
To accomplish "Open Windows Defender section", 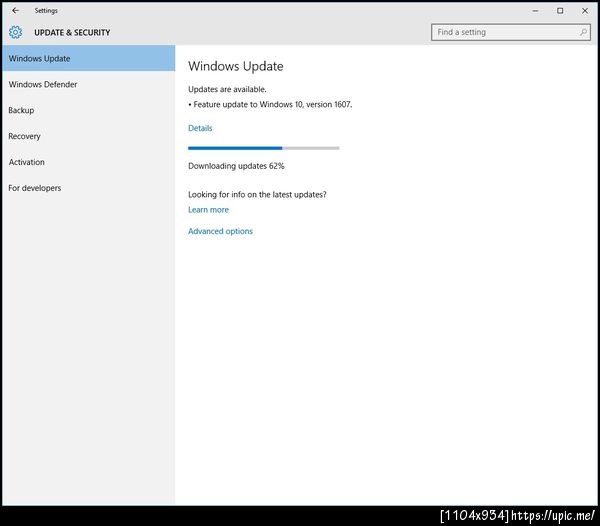I will tap(89, 84).
